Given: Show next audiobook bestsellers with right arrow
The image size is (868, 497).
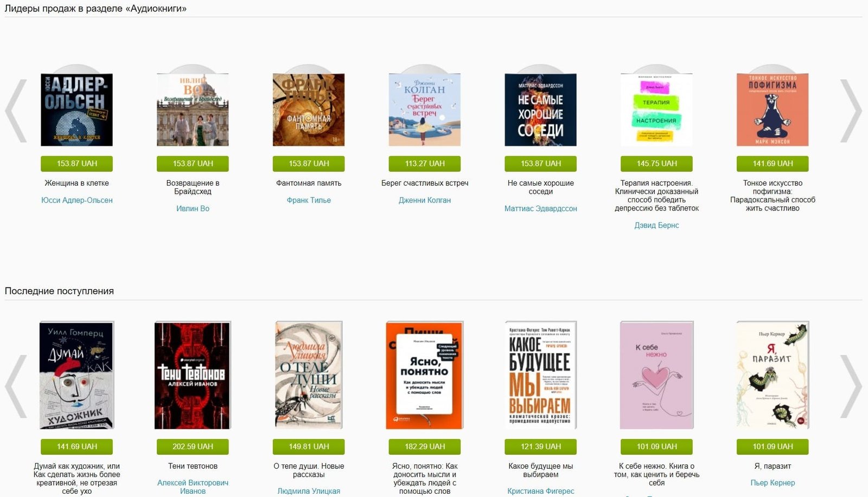Looking at the screenshot, I should click(x=851, y=111).
